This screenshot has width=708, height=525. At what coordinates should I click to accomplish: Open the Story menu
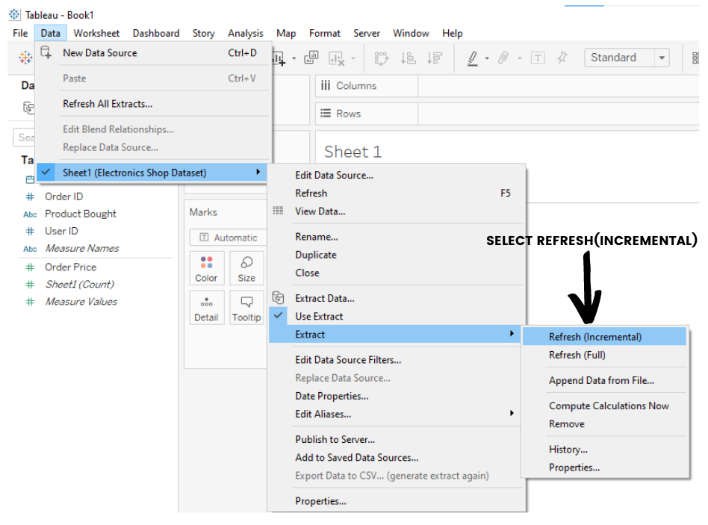click(x=204, y=33)
